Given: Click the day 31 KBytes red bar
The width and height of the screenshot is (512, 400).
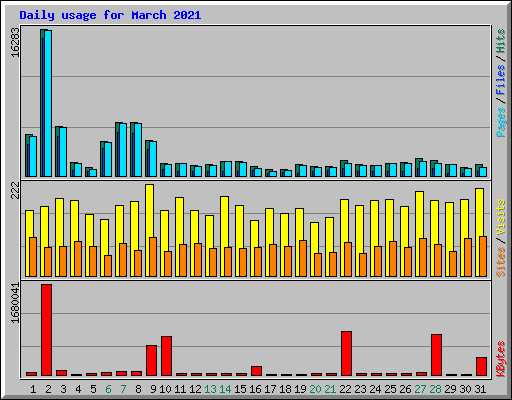Looking at the screenshot, I should (481, 366).
